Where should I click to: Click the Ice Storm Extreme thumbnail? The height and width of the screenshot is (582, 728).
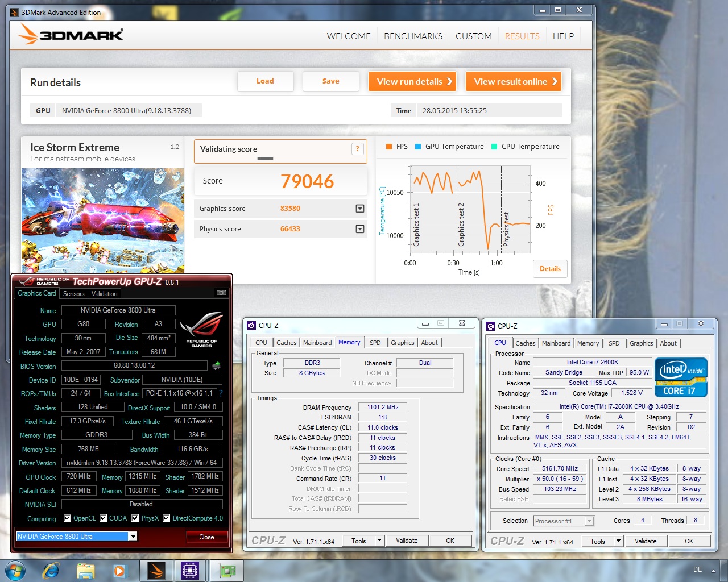coord(103,221)
